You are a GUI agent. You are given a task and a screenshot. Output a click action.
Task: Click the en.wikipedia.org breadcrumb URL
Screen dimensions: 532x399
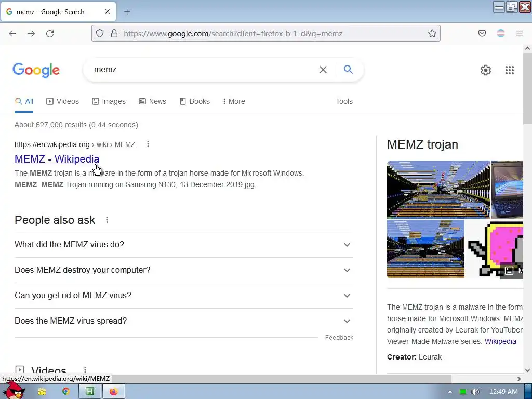click(x=52, y=144)
